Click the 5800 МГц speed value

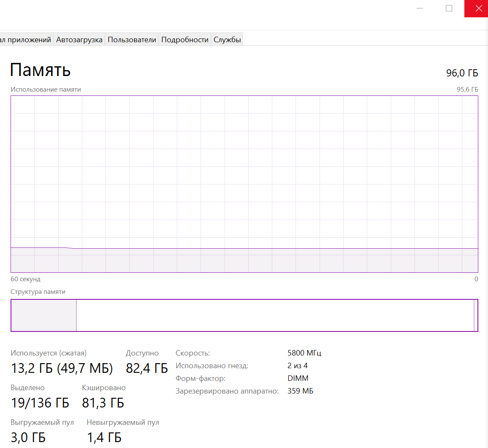(x=304, y=353)
